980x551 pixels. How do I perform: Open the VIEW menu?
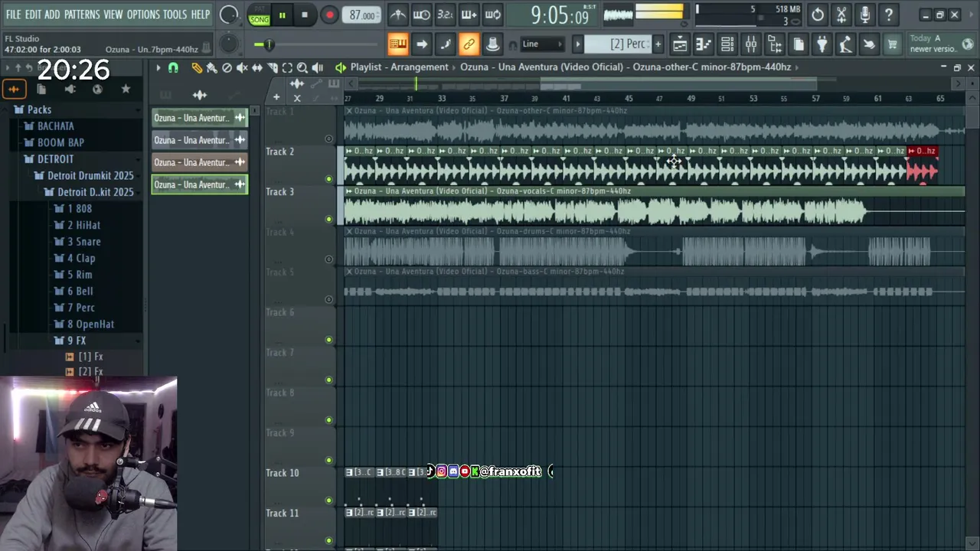coord(113,15)
